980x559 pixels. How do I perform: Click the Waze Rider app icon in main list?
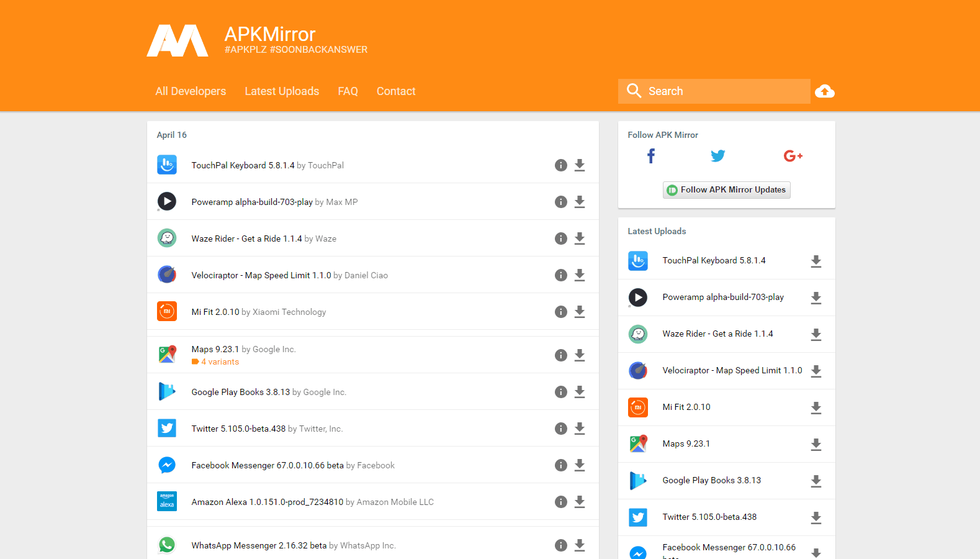167,239
